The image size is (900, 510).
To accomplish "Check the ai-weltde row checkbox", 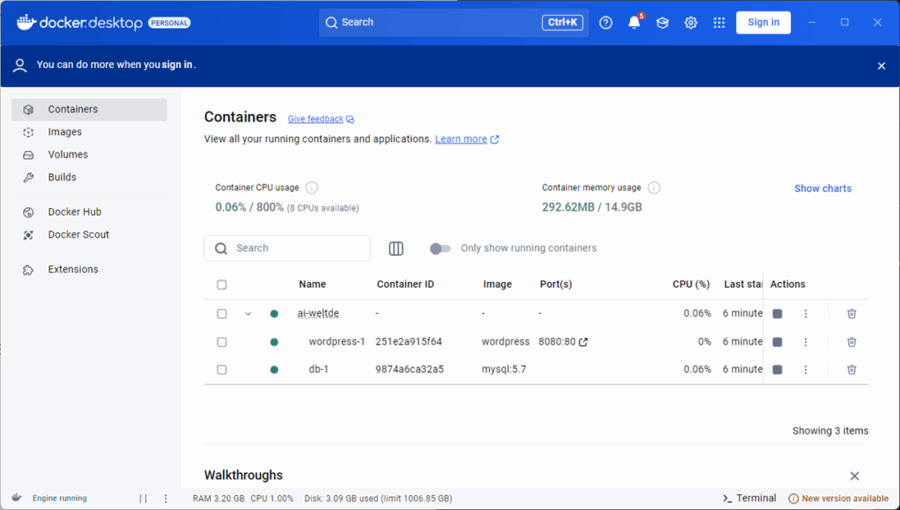I will [x=222, y=314].
